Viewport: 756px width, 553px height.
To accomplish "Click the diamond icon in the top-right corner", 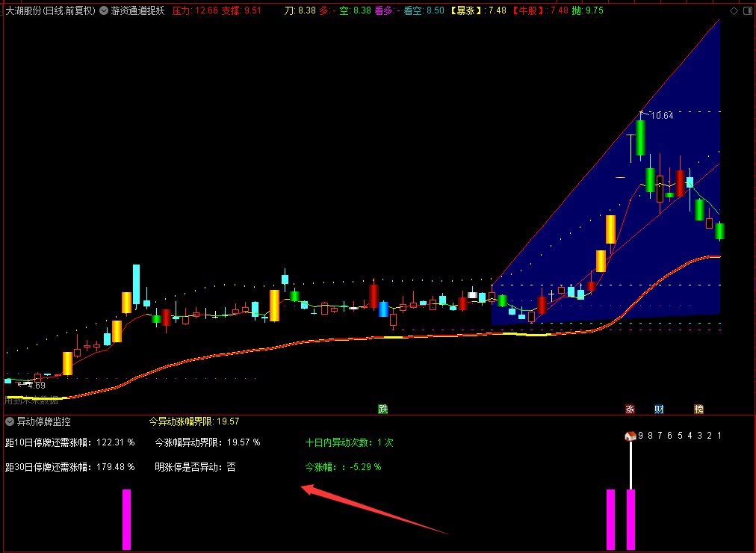I will tap(734, 10).
